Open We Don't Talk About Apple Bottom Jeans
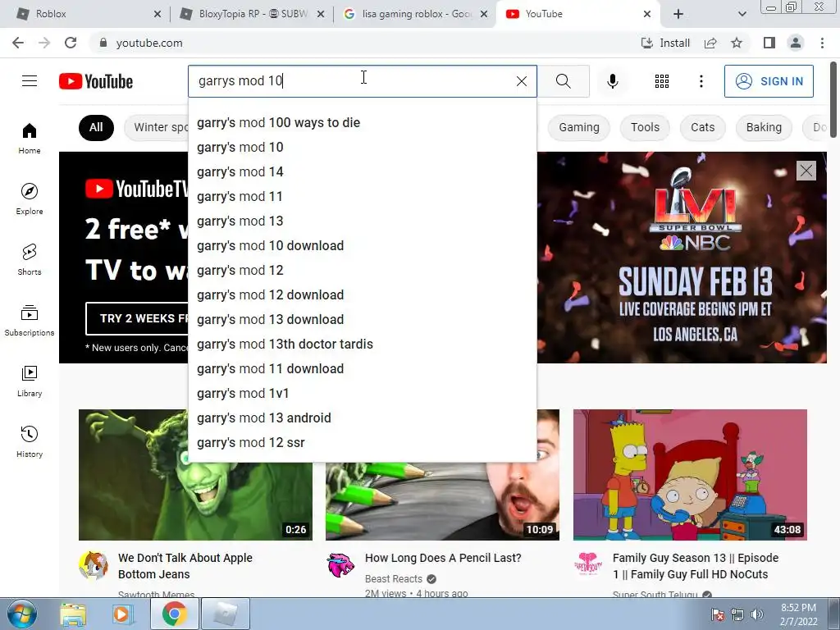 coord(185,566)
